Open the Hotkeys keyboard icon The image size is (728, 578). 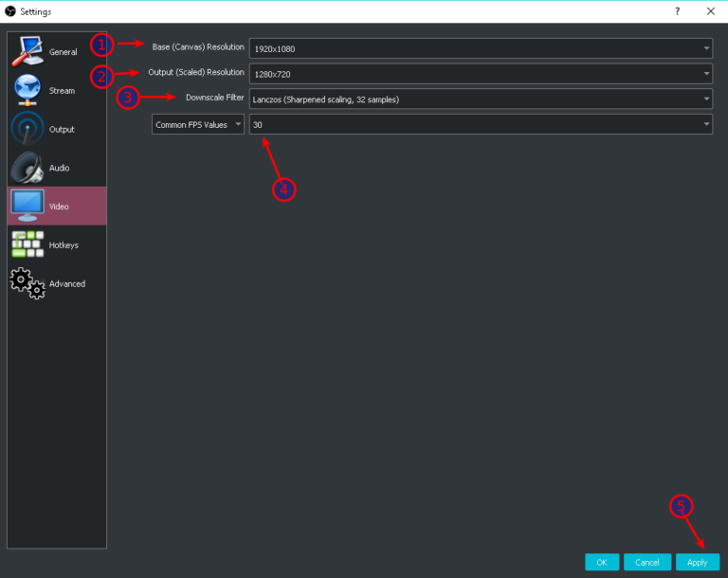coord(27,244)
